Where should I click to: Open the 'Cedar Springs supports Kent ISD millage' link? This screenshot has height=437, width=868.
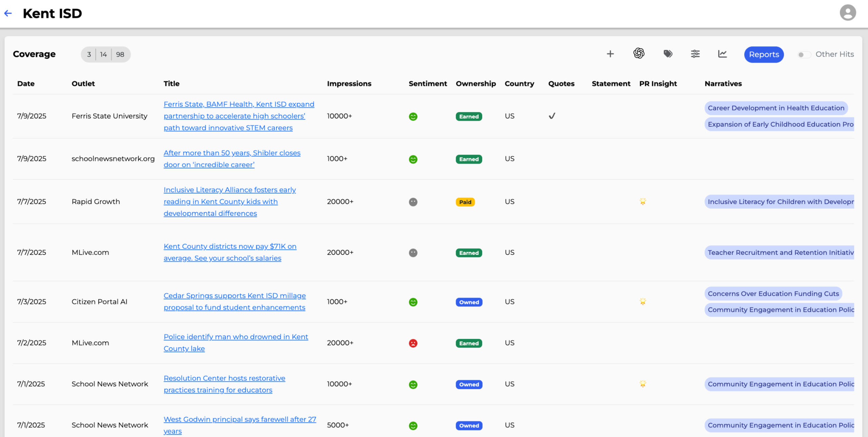point(234,301)
